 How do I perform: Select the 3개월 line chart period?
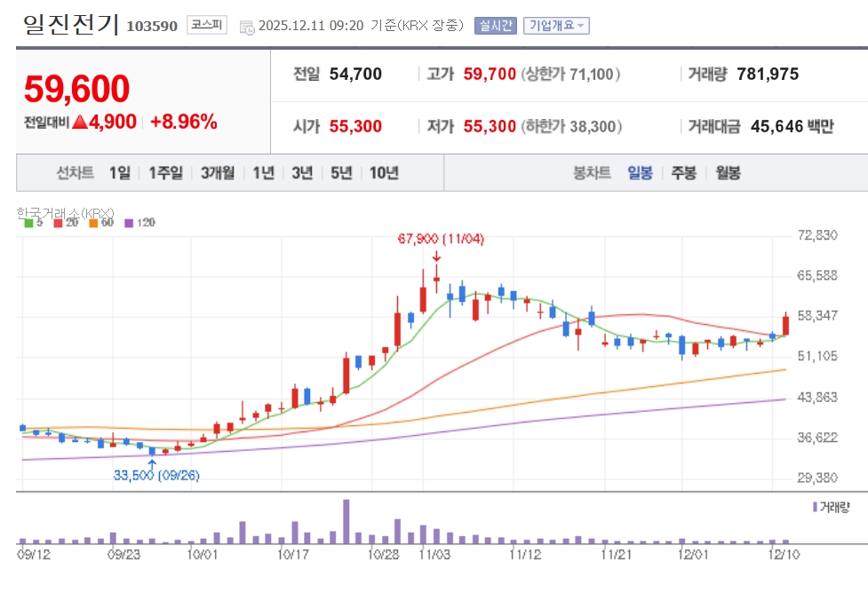pyautogui.click(x=218, y=173)
